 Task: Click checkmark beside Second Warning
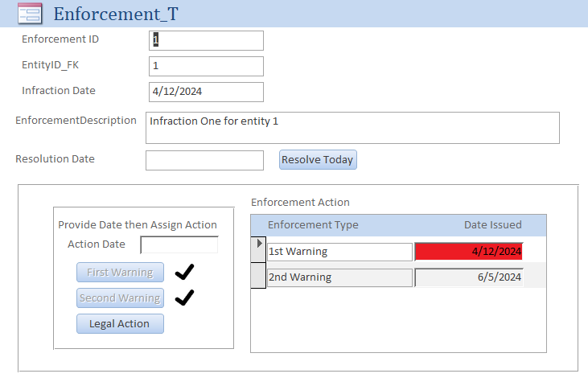184,298
